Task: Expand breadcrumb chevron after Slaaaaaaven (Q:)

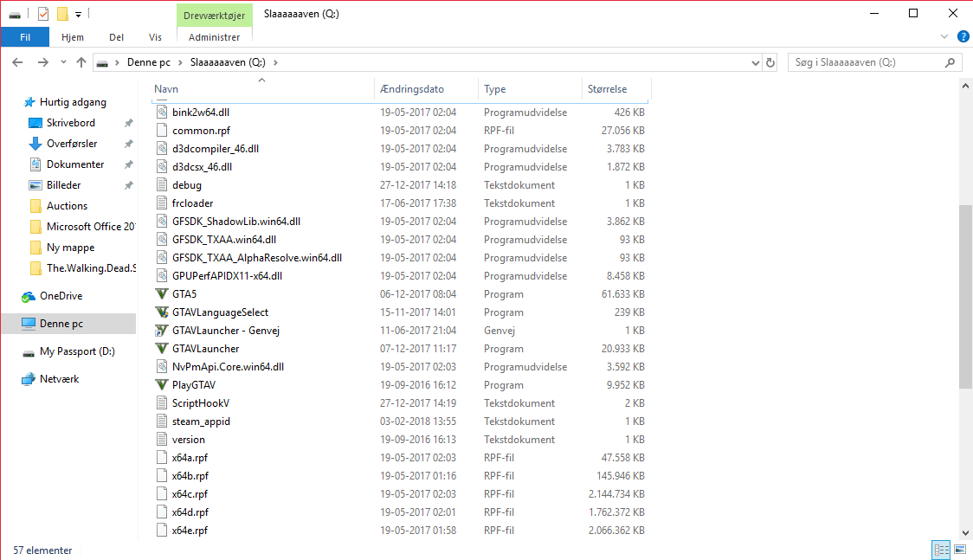Action: coord(275,62)
